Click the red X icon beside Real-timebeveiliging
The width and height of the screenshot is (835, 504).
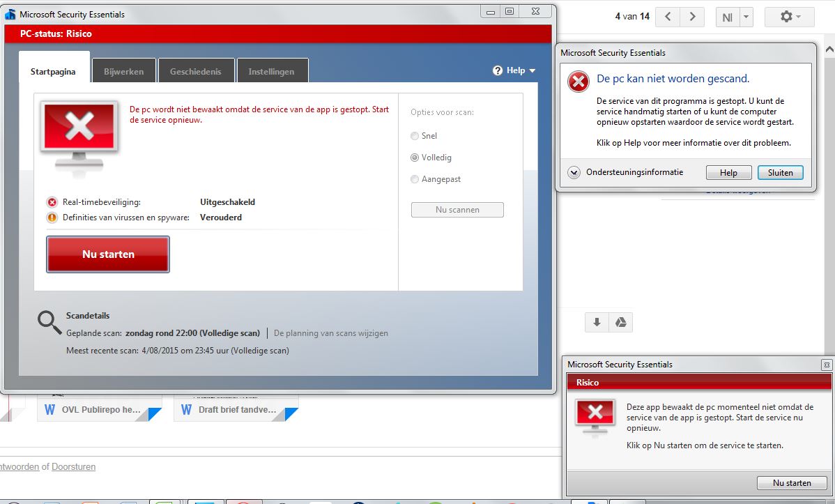[x=52, y=202]
